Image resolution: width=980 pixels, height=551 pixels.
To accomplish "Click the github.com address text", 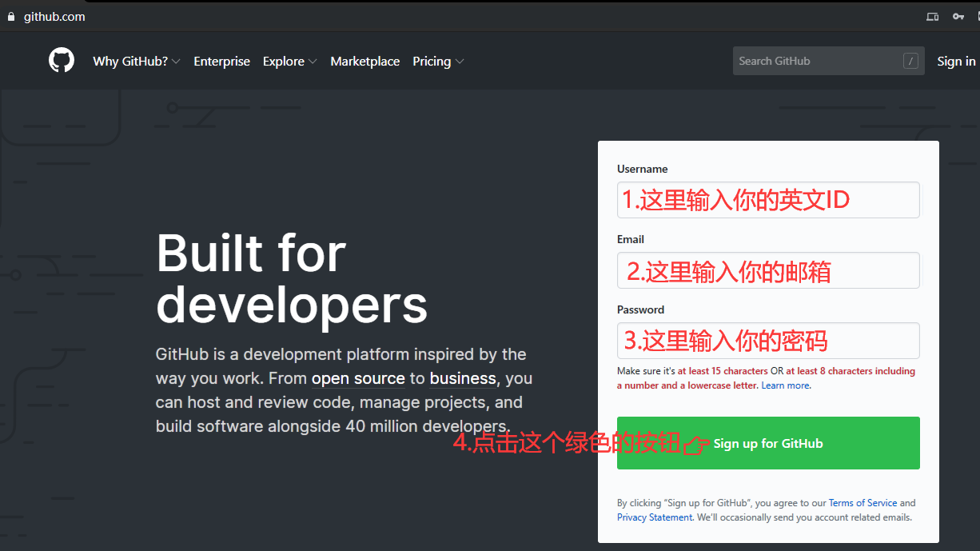I will point(54,17).
